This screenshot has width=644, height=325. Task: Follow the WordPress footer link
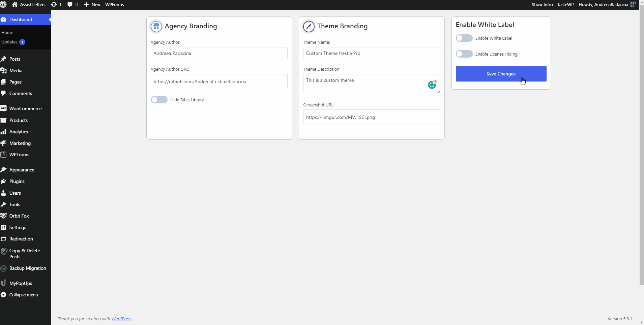tap(121, 319)
